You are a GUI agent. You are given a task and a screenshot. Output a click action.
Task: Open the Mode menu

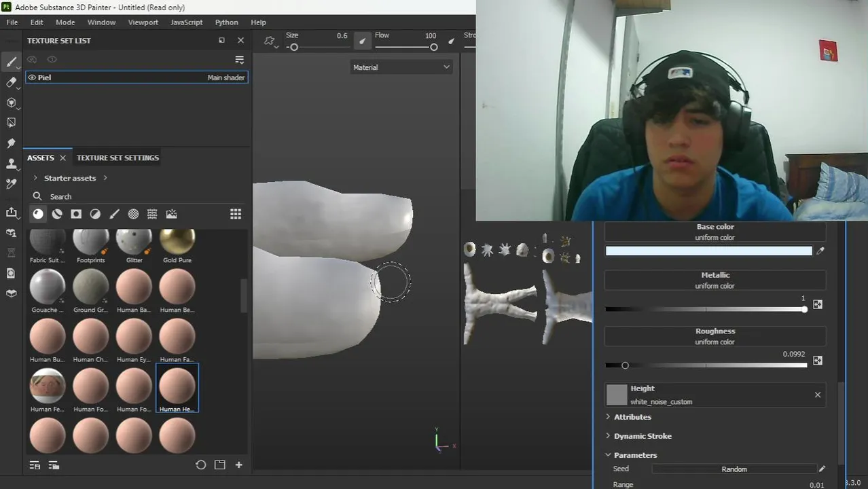[x=65, y=22]
